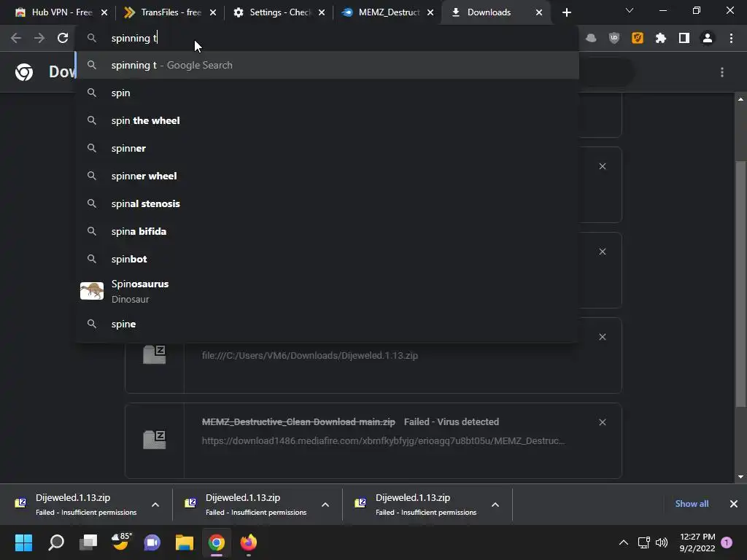Select the 'spinbot' suggestion
Screen dimensions: 747x560
(327, 259)
